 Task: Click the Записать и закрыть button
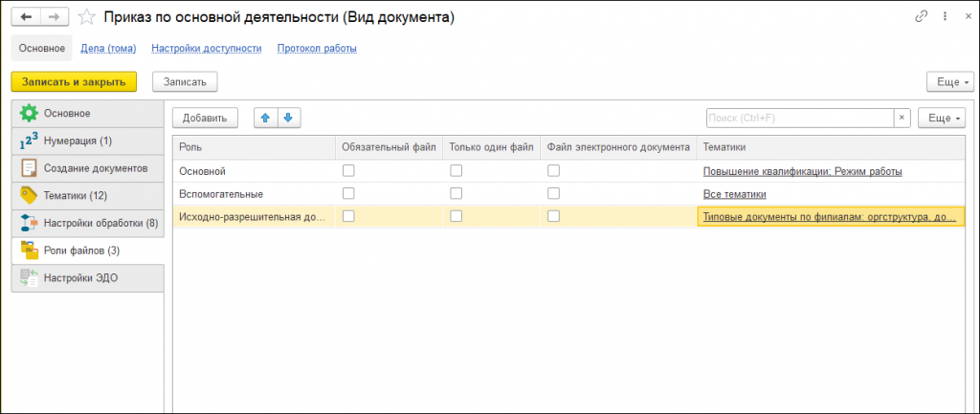[74, 82]
